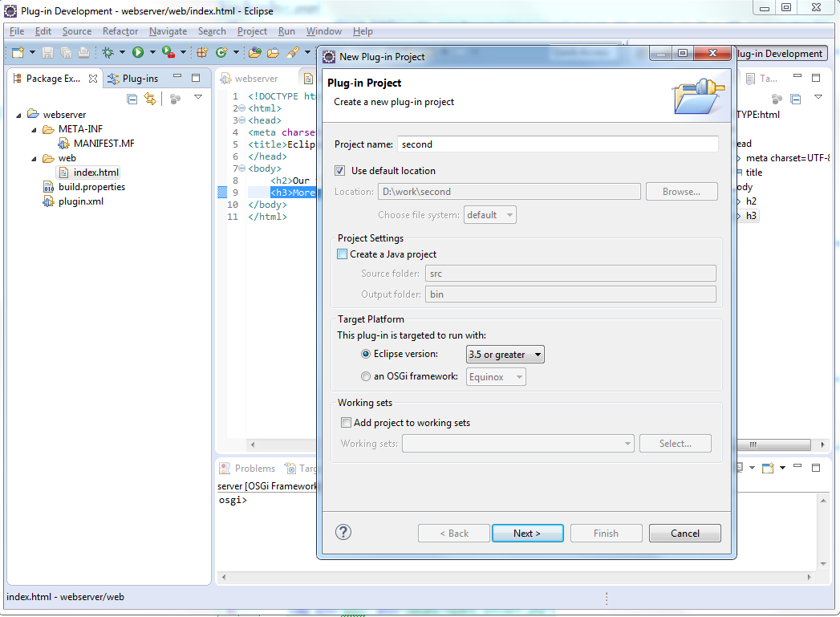
Task: Click the help question mark icon
Action: (x=343, y=533)
